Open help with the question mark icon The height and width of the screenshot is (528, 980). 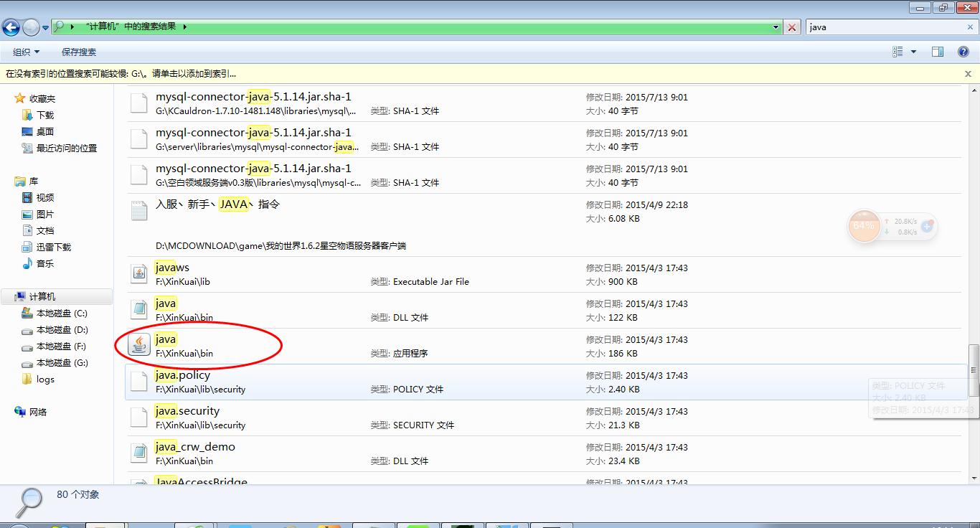point(963,52)
